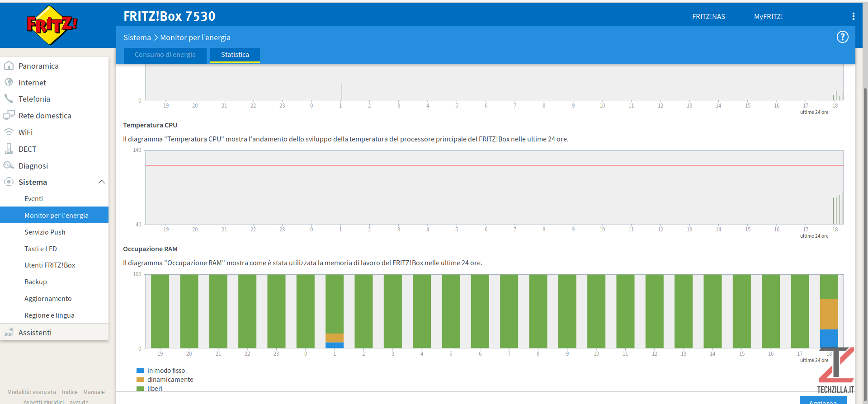Select Monitor per l'energia submenu

[x=54, y=215]
